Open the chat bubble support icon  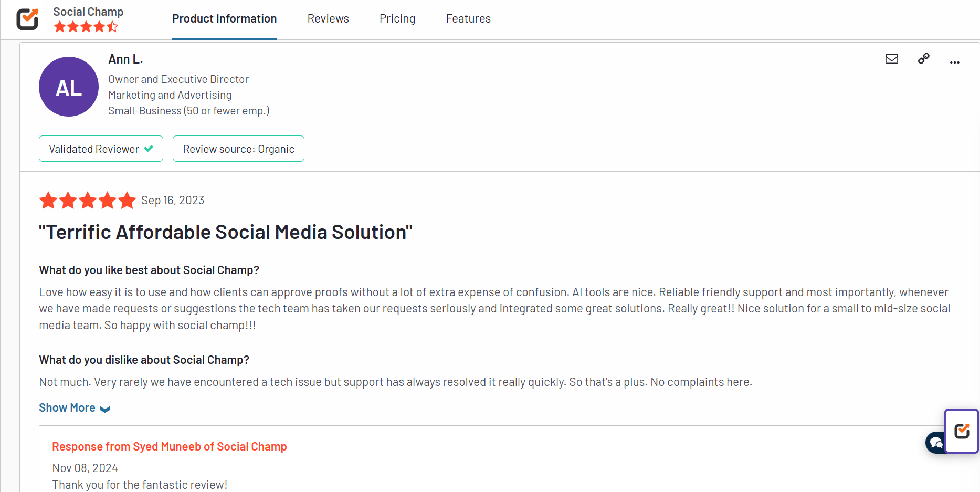coord(935,443)
